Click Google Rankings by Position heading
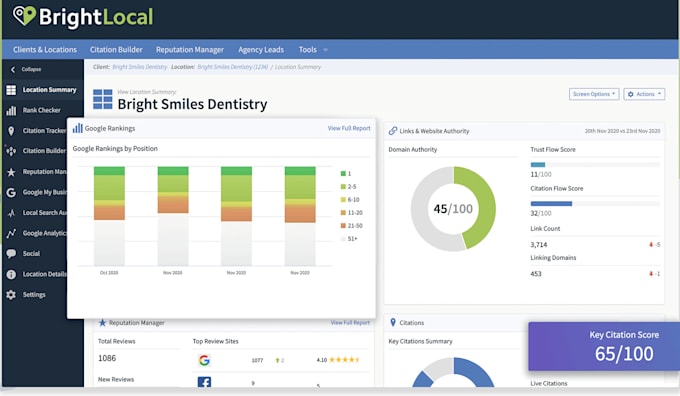 pyautogui.click(x=115, y=148)
